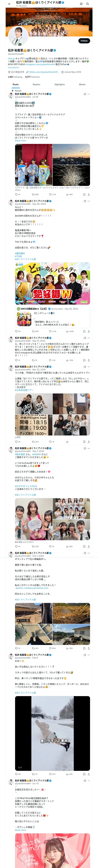Click the Translate bio link
Viewport: 98px width, 868px height.
14,67
